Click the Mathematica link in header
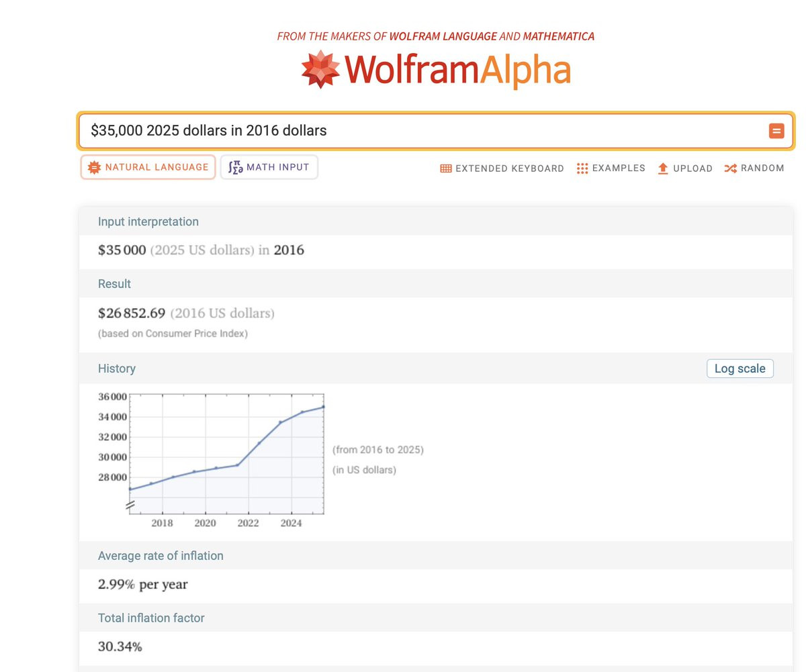806x672 pixels. coord(558,36)
